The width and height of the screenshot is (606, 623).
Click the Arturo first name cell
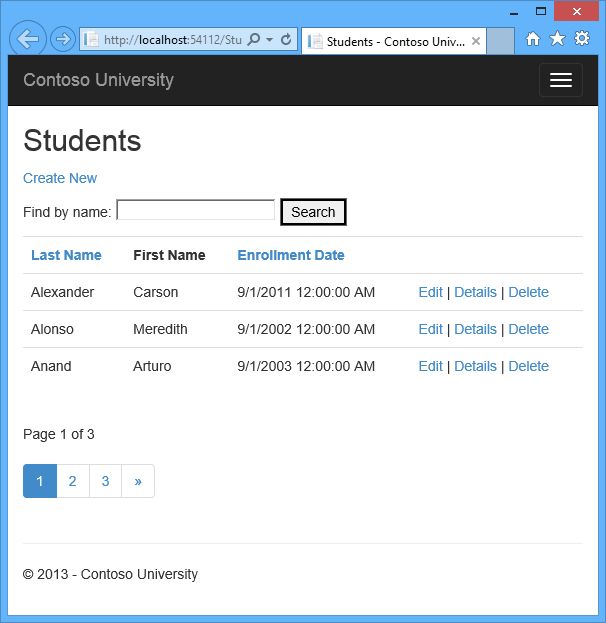point(152,366)
